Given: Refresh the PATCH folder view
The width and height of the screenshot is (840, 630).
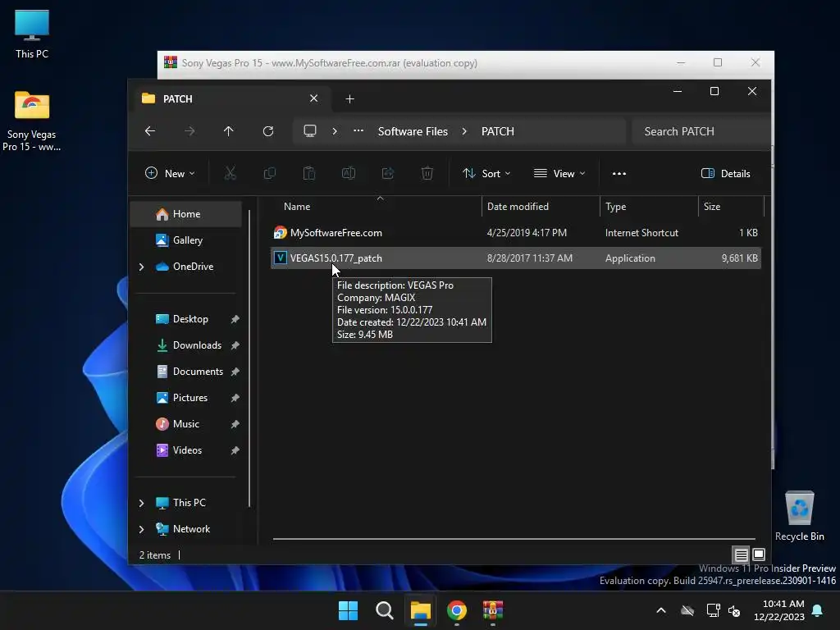Looking at the screenshot, I should click(268, 131).
